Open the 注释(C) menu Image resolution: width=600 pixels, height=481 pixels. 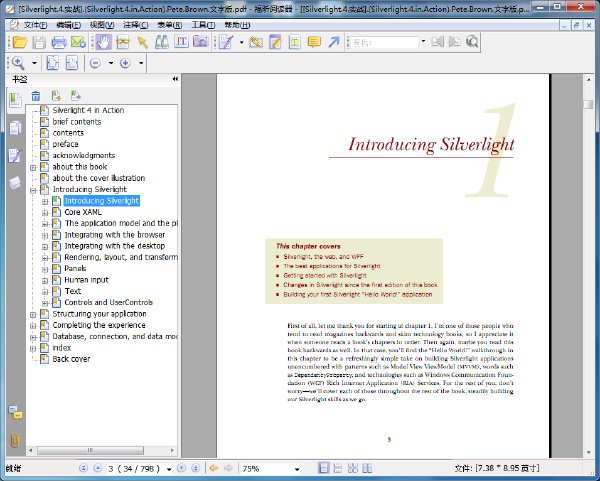pos(136,25)
